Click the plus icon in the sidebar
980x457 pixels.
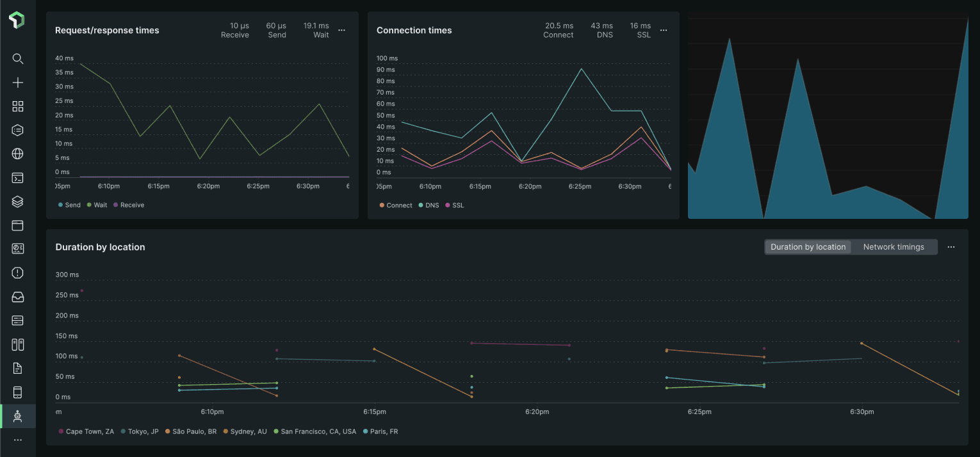point(18,83)
